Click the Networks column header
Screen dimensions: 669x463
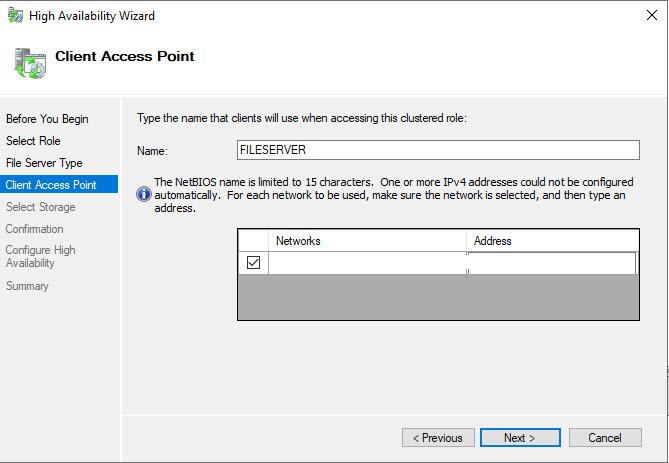click(x=366, y=241)
